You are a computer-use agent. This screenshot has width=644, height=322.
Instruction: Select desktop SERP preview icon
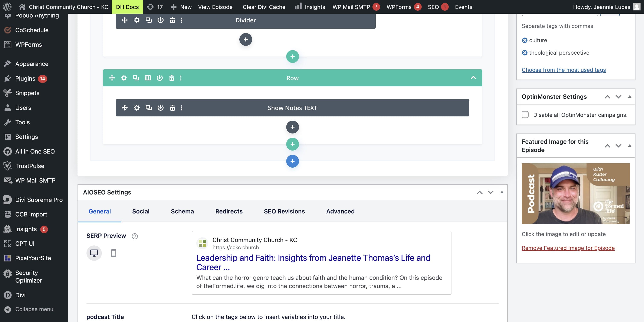coord(94,253)
